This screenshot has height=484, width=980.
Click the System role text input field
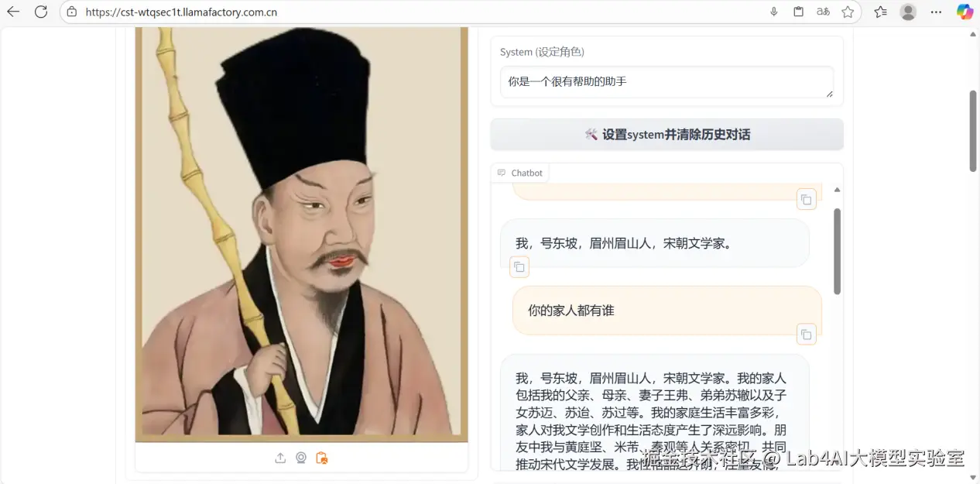pos(666,82)
